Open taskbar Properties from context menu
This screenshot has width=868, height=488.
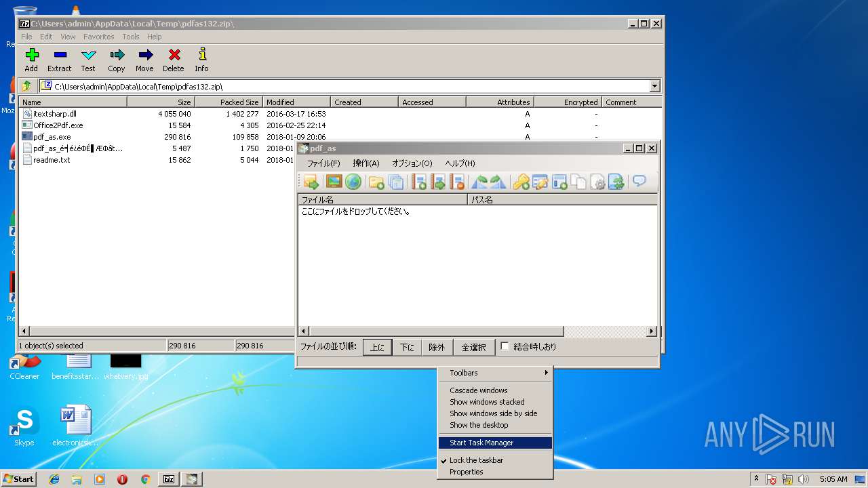click(496, 472)
